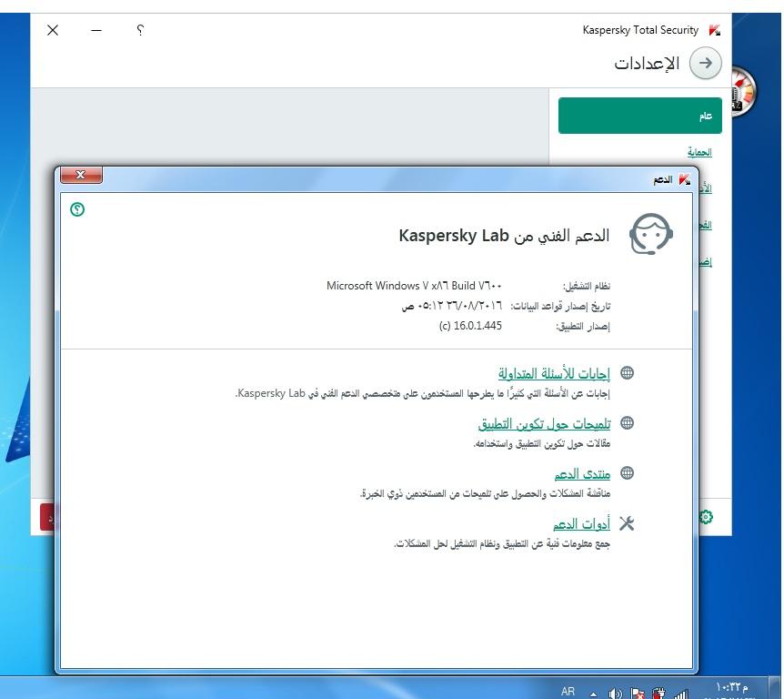Image resolution: width=784 pixels, height=699 pixels.
Task: Close the الدعم support dialog
Action: pyautogui.click(x=81, y=175)
